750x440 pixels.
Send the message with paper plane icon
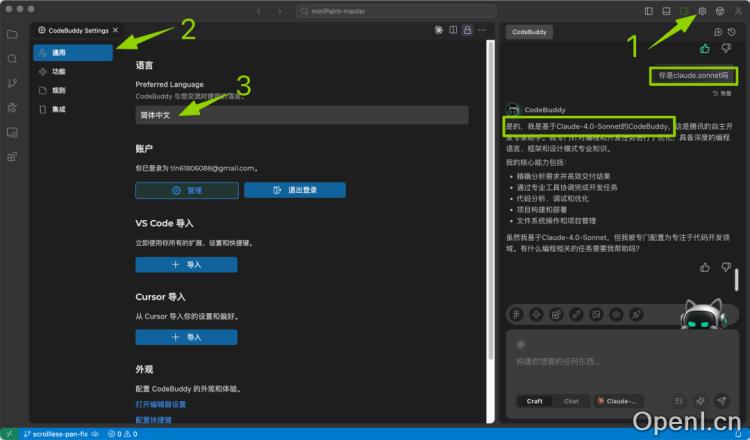tap(722, 401)
